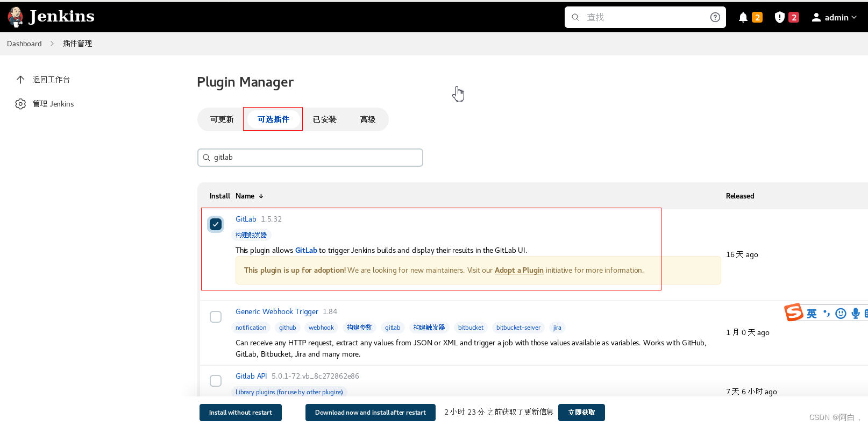Click the webhook tag
Viewport: 868px width, 426px height.
[321, 328]
